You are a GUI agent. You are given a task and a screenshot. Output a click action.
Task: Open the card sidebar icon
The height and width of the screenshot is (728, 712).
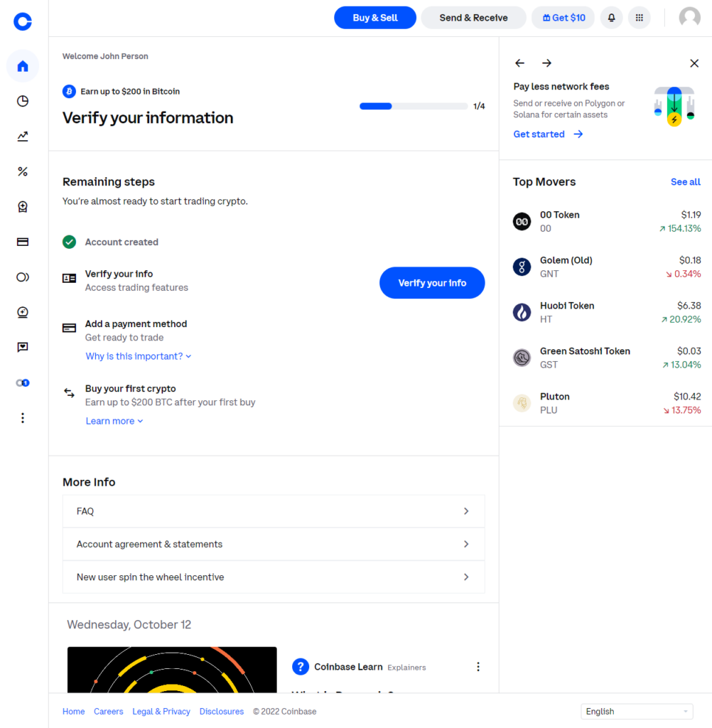[x=22, y=242]
